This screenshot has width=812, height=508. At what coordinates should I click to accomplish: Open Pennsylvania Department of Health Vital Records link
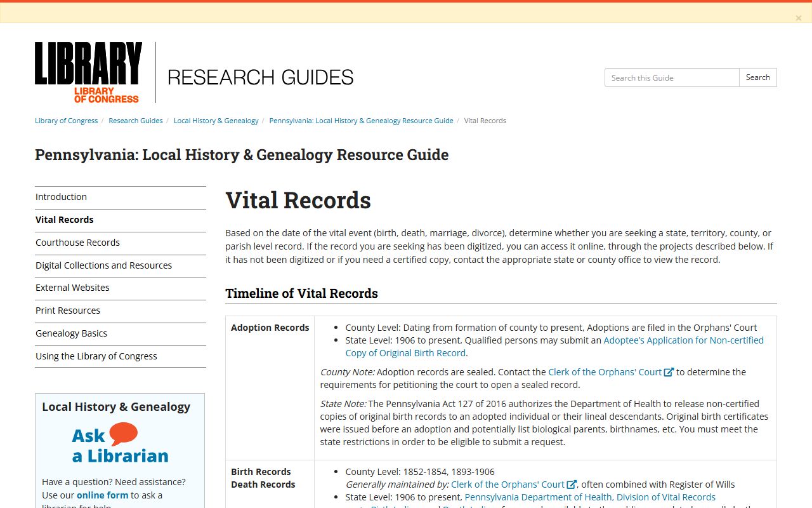590,497
